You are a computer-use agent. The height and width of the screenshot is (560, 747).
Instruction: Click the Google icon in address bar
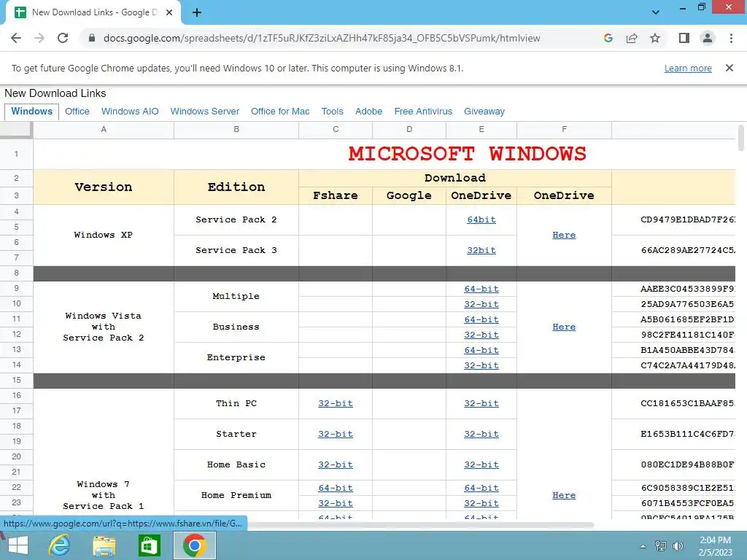tap(608, 38)
